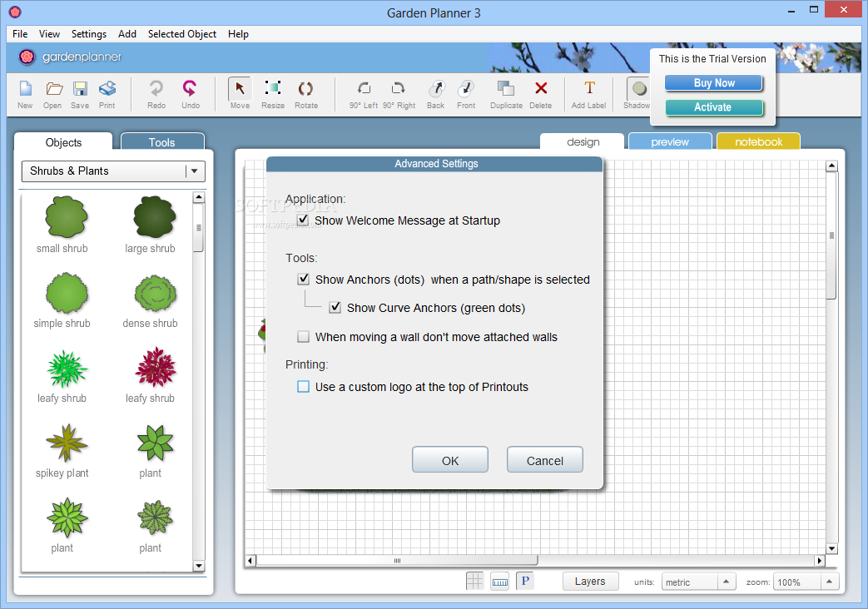Switch to the notebook tab
The width and height of the screenshot is (868, 609).
[x=758, y=141]
